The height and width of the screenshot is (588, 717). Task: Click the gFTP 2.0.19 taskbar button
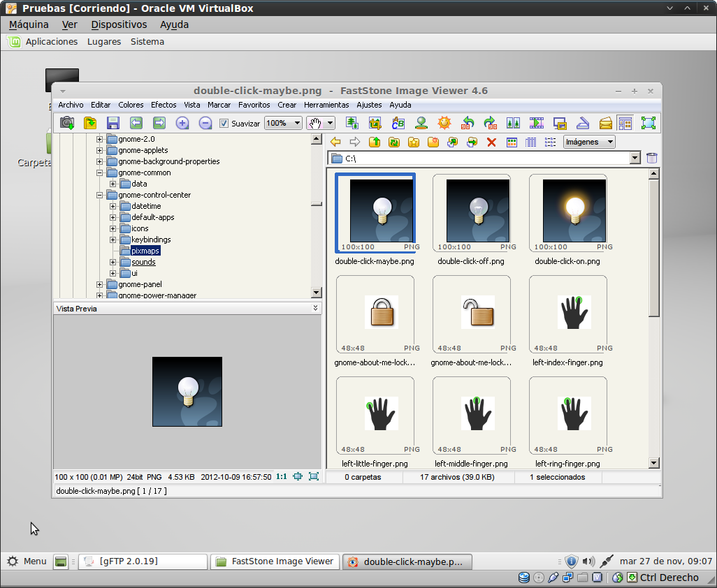pyautogui.click(x=143, y=561)
